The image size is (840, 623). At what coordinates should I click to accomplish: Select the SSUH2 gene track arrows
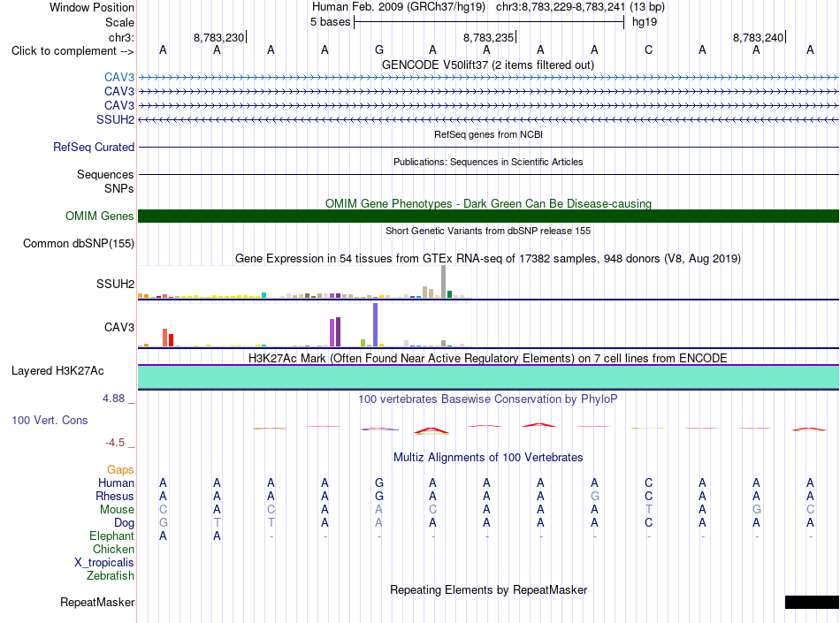pyautogui.click(x=488, y=119)
